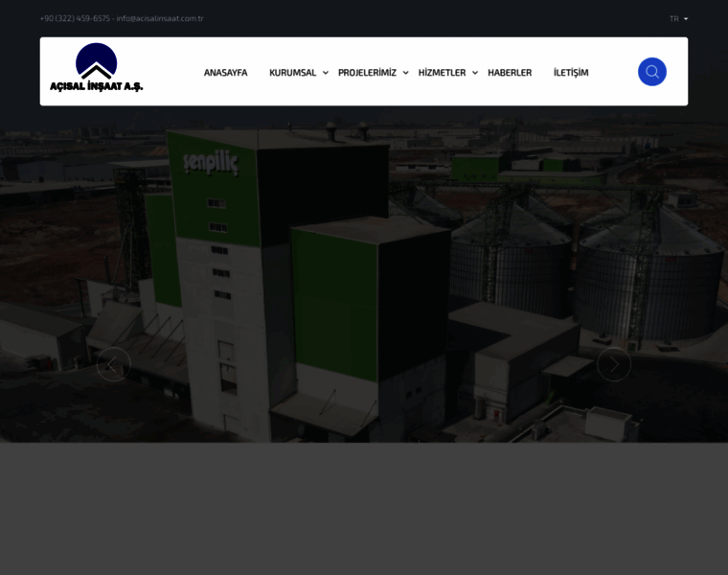Screen dimensions: 728x575
Task: Click the Şenpiliç factory slider image
Action: click(364, 274)
